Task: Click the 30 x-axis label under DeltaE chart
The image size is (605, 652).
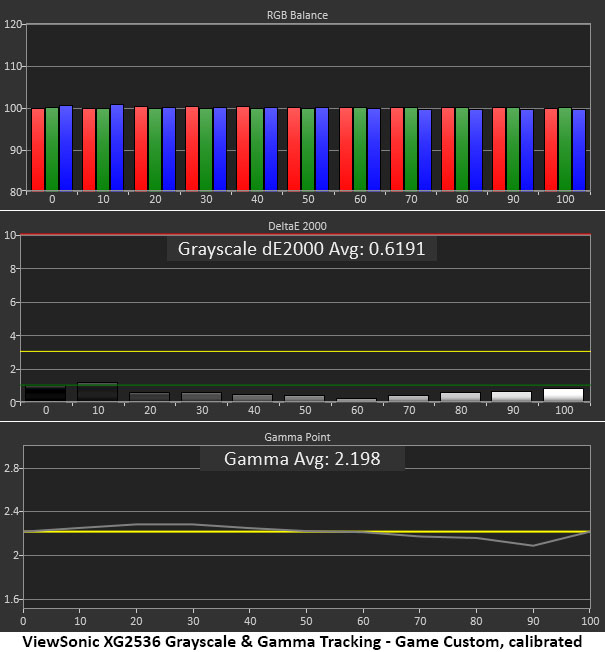Action: (x=202, y=410)
